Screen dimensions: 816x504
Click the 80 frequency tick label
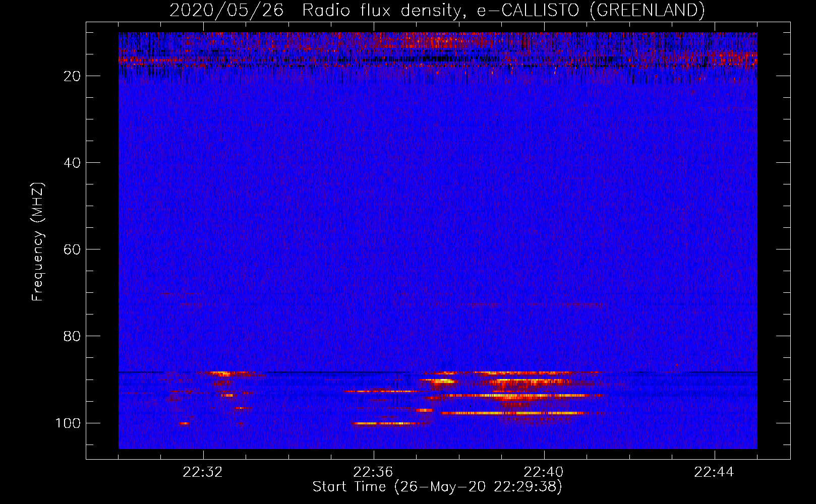click(72, 336)
